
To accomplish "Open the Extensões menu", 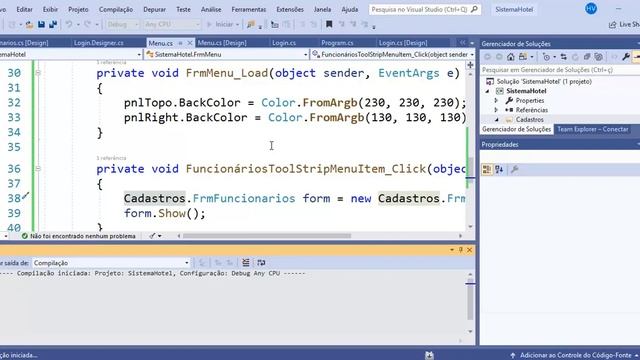I will [290, 9].
